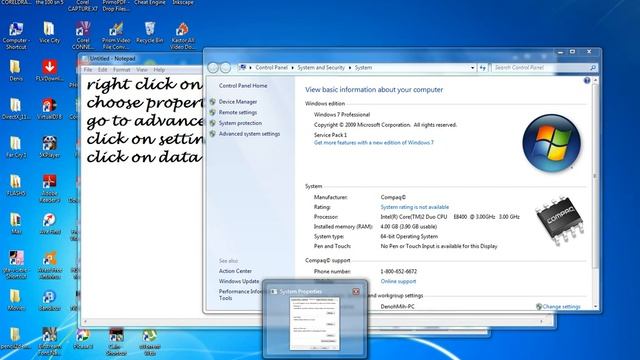This screenshot has width=640, height=360.
Task: Launch Kastor All Video Downloader shortcut
Action: coord(182,35)
